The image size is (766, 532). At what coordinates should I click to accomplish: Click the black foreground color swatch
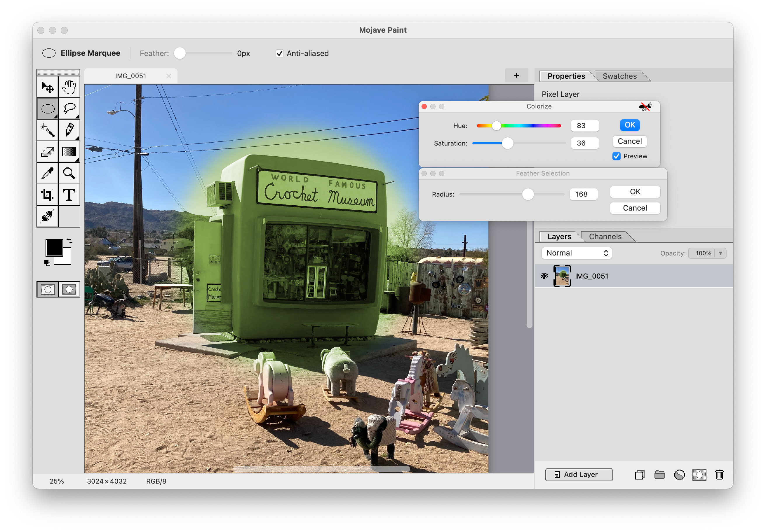tap(54, 248)
